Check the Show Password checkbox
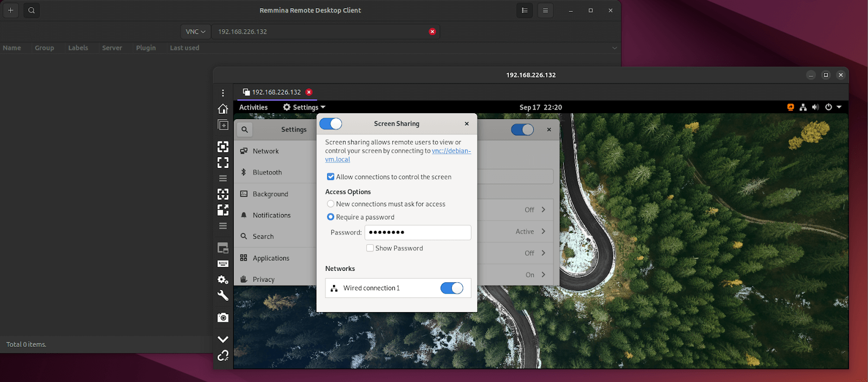This screenshot has height=382, width=868. point(370,248)
